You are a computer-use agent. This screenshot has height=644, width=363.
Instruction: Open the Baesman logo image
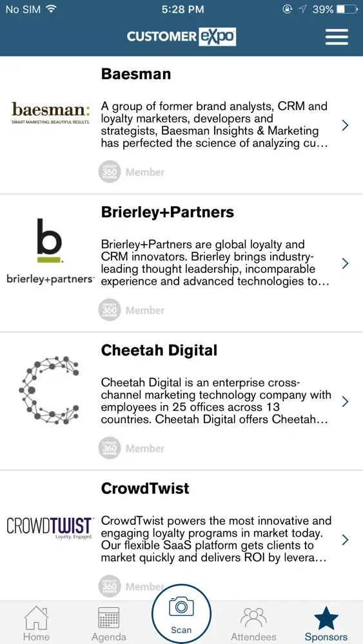50,112
